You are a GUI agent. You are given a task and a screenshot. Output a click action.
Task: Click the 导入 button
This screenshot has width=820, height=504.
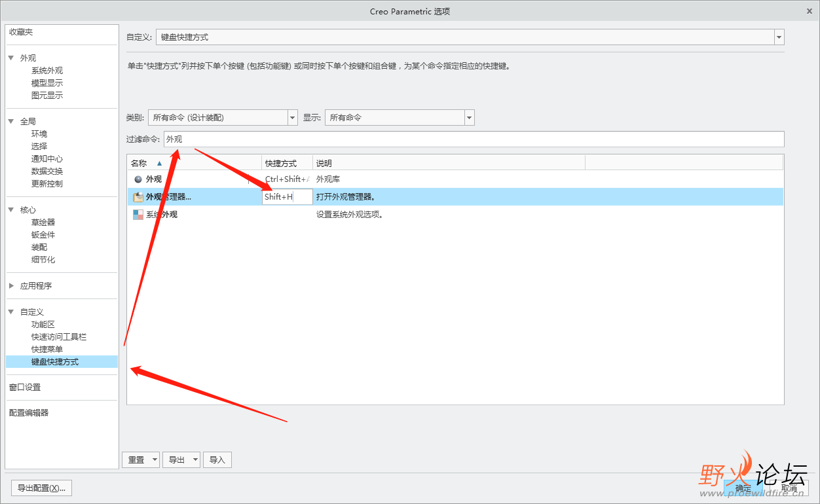pyautogui.click(x=217, y=460)
